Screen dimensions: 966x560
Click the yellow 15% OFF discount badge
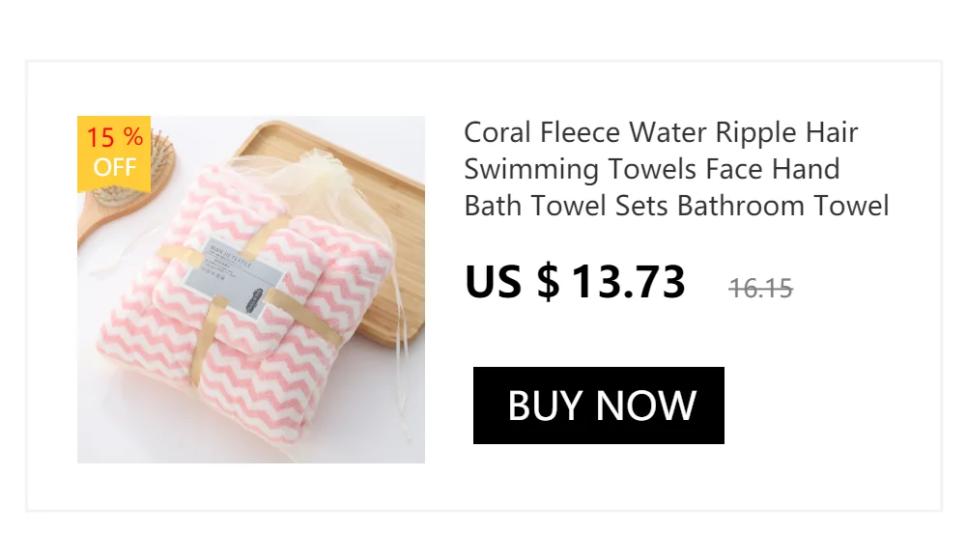[x=114, y=154]
